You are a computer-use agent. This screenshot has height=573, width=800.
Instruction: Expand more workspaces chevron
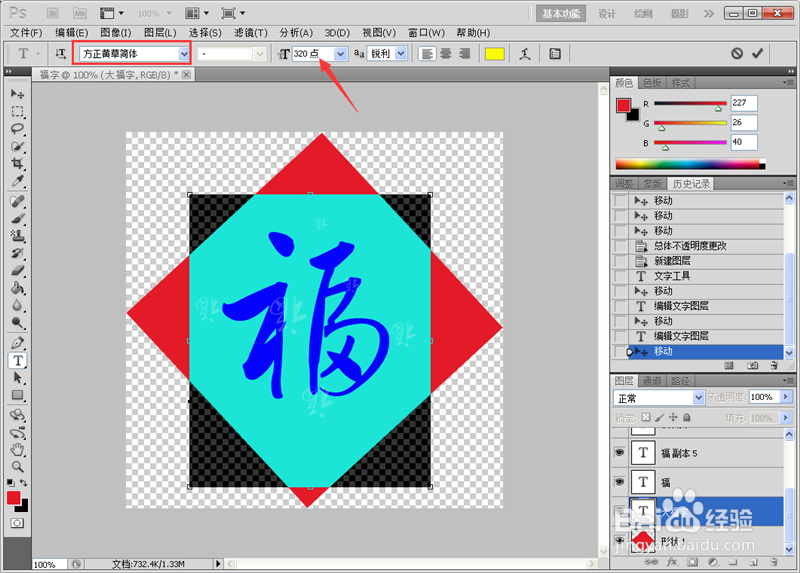tap(709, 14)
